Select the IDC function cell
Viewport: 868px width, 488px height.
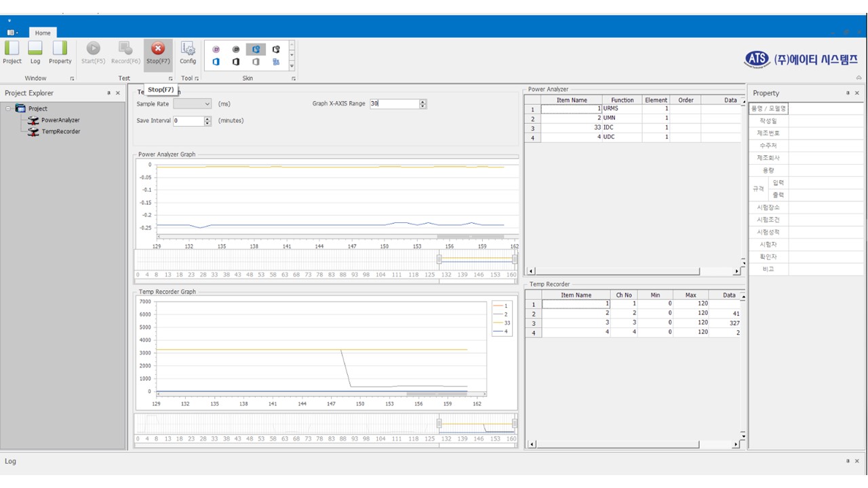pos(622,127)
